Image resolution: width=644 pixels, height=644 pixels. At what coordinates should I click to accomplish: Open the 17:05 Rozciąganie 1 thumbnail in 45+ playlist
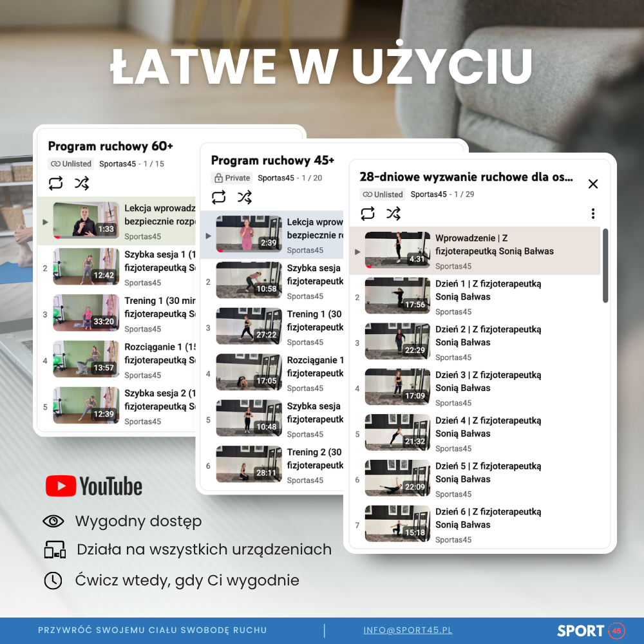click(x=249, y=372)
